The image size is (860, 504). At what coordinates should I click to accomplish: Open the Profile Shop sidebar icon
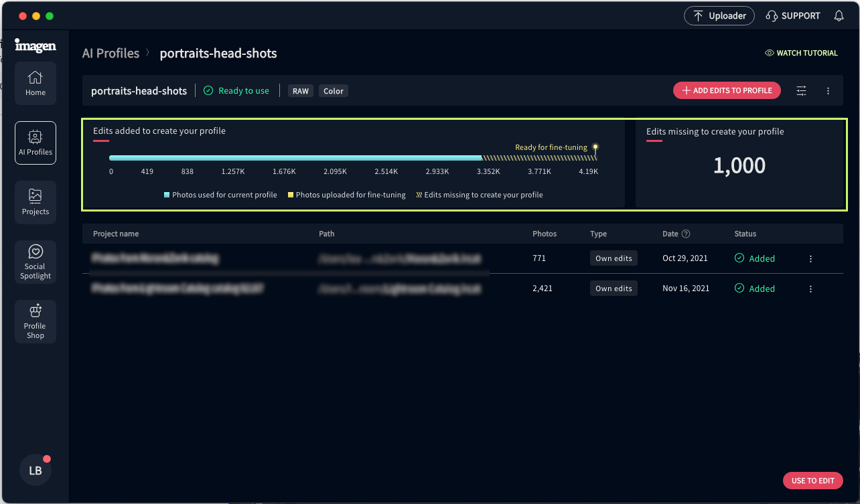point(35,321)
